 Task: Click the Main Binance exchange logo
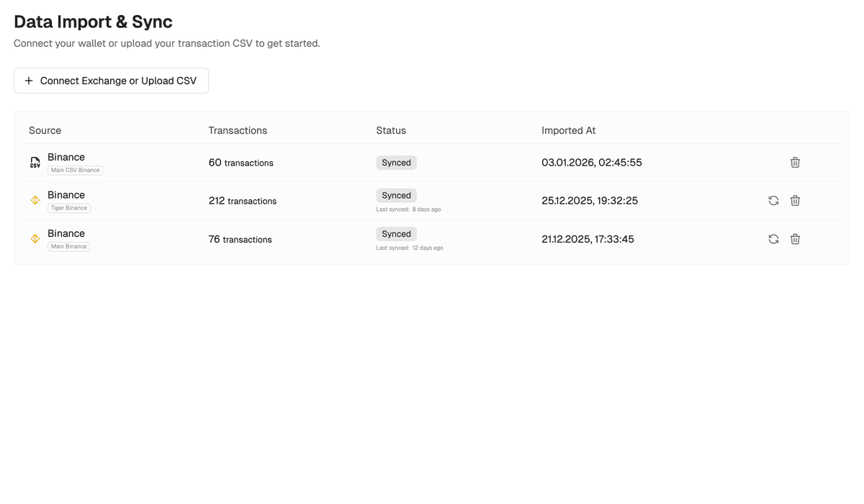[35, 238]
